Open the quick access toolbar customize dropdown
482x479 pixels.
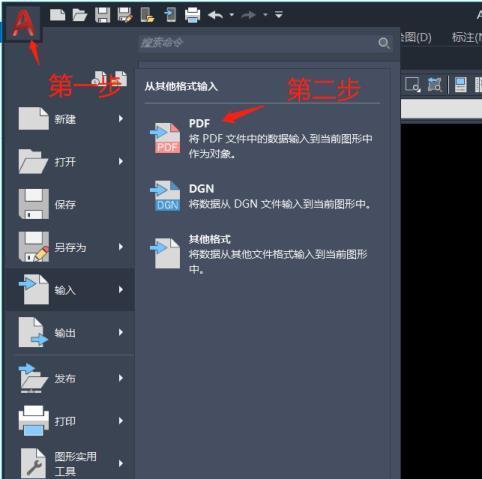[279, 15]
